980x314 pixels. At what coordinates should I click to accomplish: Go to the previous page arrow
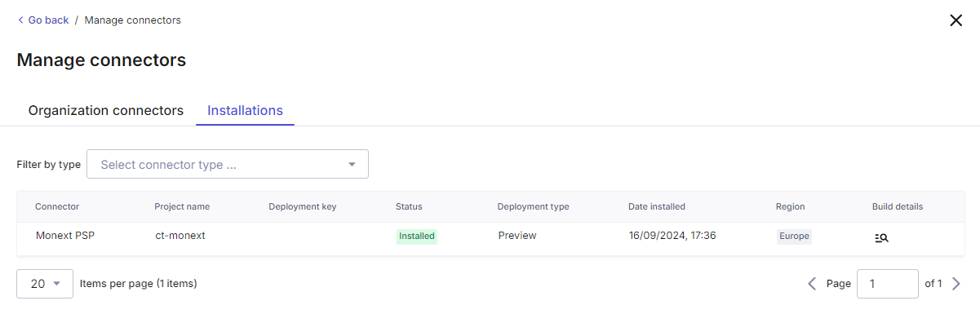812,284
